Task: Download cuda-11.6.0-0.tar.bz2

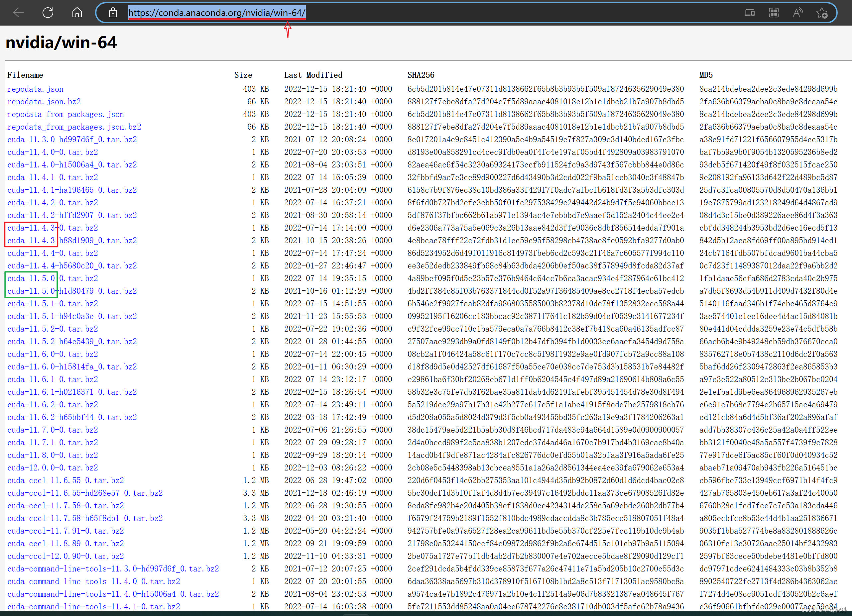Action: point(53,354)
